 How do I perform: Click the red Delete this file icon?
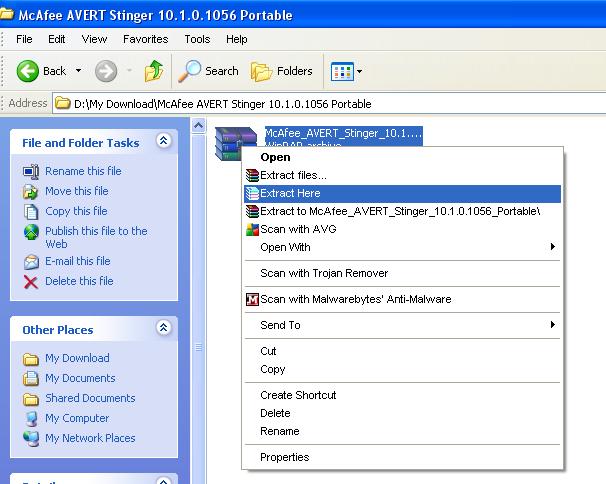coord(31,281)
